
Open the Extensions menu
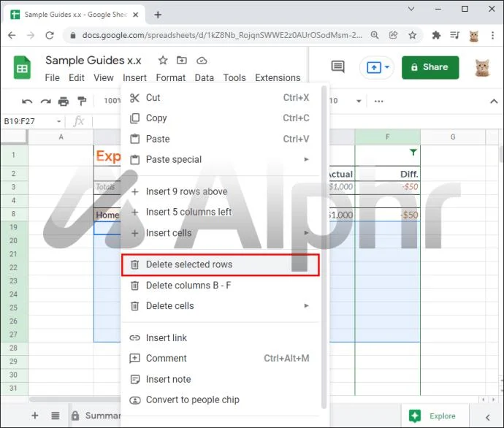(278, 77)
